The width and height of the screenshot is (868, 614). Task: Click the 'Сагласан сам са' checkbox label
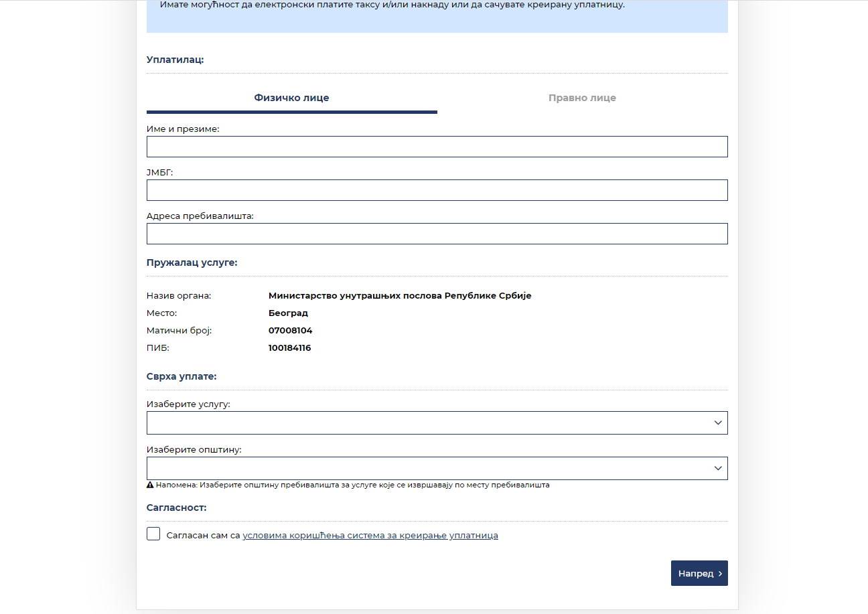pyautogui.click(x=203, y=536)
